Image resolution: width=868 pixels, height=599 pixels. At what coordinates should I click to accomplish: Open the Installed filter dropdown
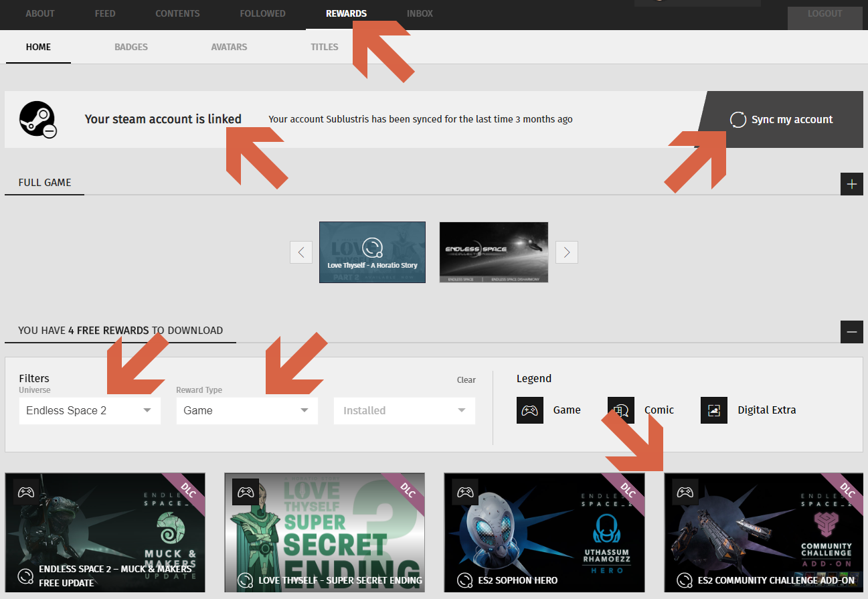(x=404, y=410)
